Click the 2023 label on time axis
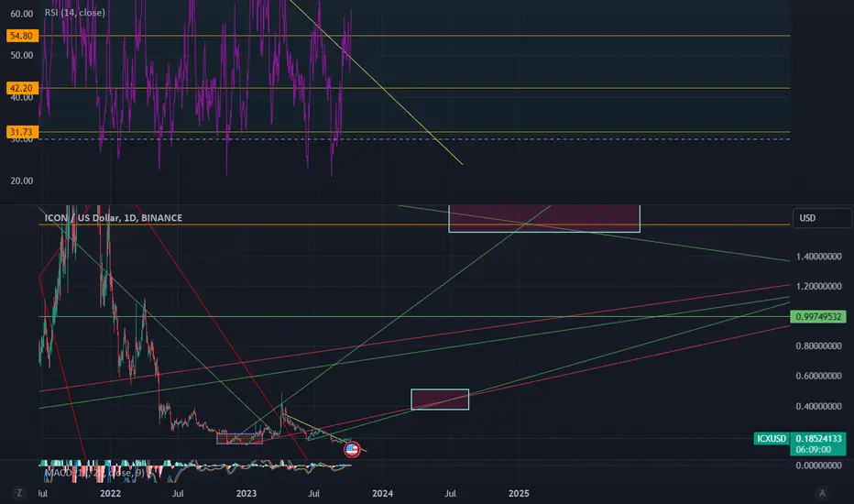Screen dimensions: 854x504 (x=246, y=494)
